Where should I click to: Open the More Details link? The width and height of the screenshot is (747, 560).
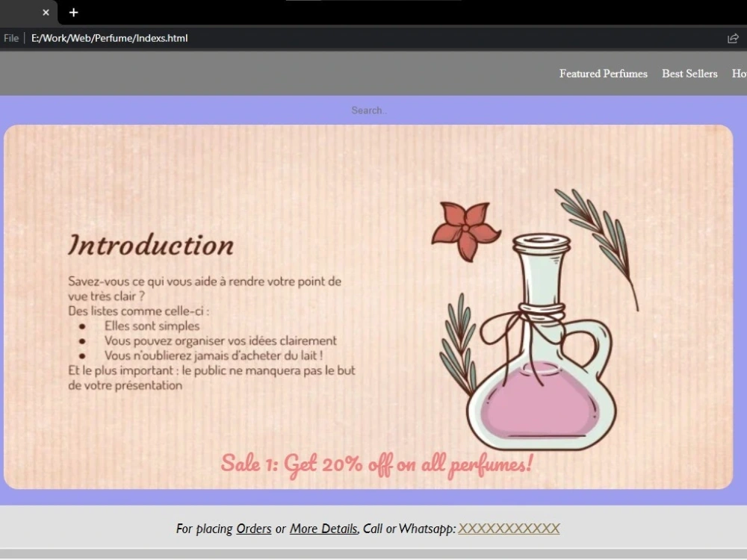pos(324,529)
